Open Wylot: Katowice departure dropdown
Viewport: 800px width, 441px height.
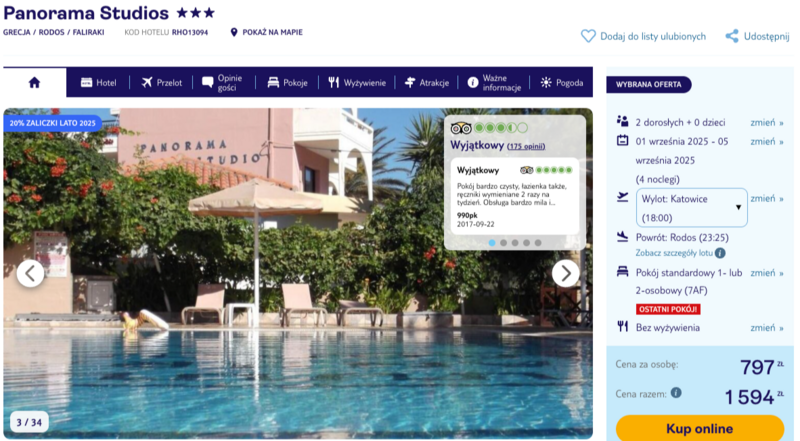(691, 208)
